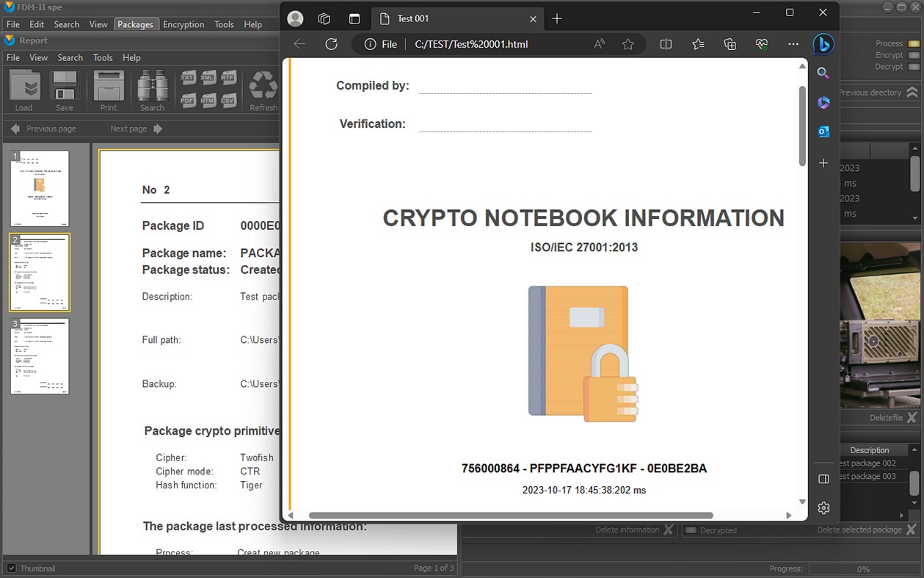Image resolution: width=924 pixels, height=578 pixels.
Task: Reload the page in Edge browser
Action: 331,44
